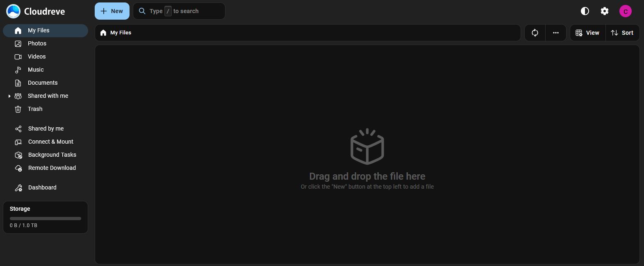The height and width of the screenshot is (266, 644).
Task: Click the Shared by me share icon
Action: 18,129
